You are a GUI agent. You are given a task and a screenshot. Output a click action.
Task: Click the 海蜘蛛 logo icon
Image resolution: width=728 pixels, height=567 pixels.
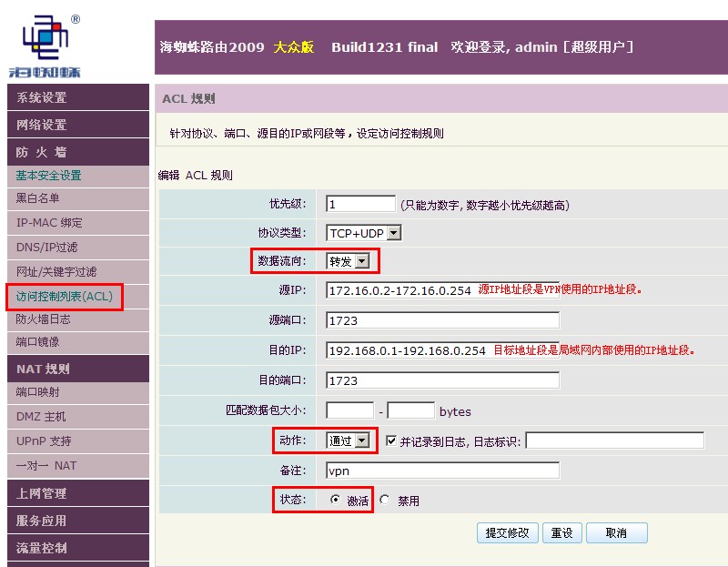45,46
